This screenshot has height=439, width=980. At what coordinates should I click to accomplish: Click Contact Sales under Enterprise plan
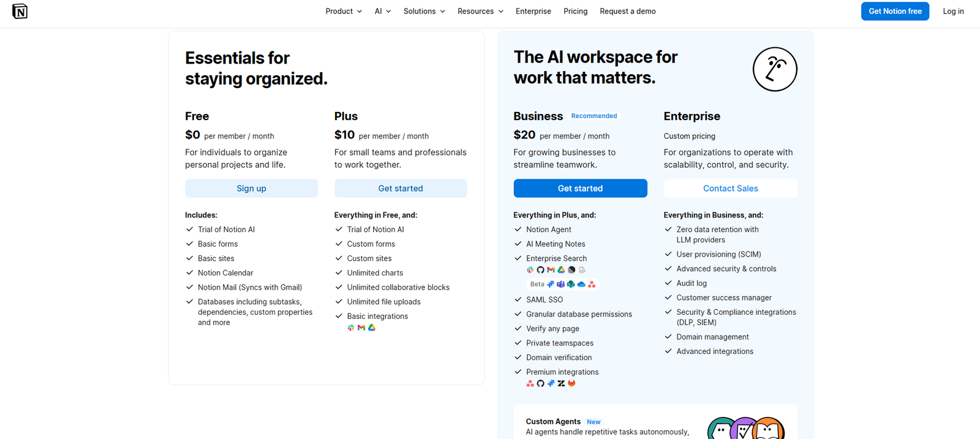pos(730,188)
